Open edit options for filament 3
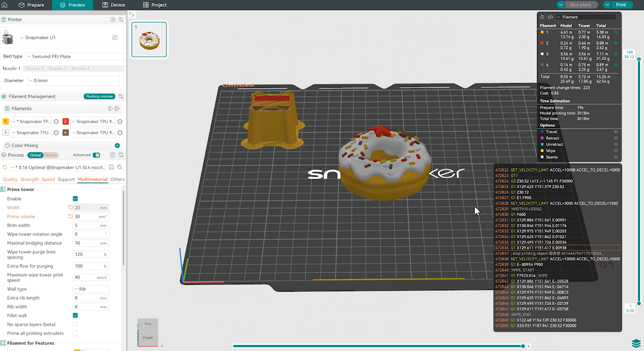The width and height of the screenshot is (644, 351). [x=56, y=133]
